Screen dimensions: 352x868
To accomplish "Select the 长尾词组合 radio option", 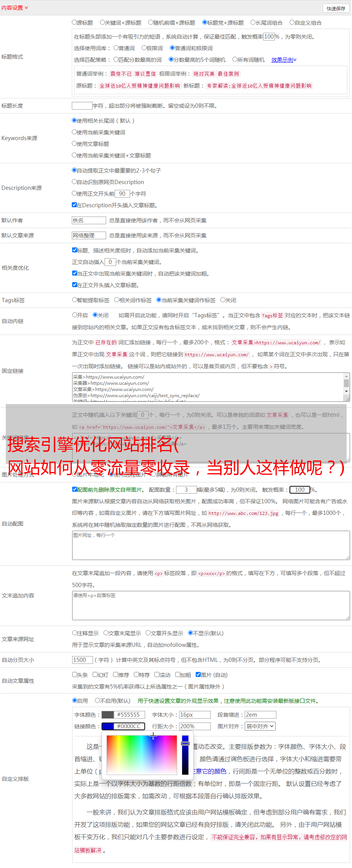I will 253,22.
